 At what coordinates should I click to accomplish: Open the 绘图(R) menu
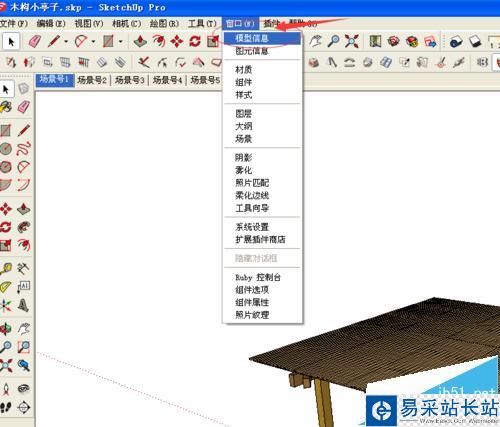[164, 24]
